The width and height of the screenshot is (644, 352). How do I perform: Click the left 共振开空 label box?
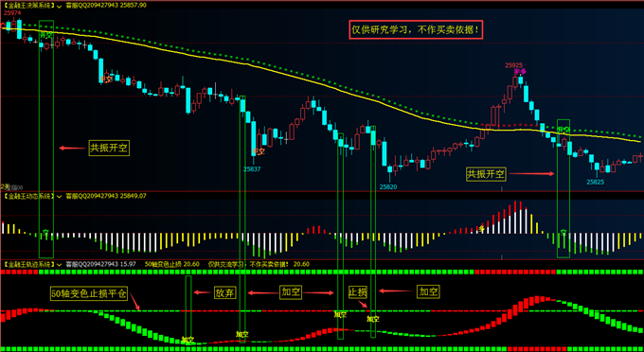(109, 149)
